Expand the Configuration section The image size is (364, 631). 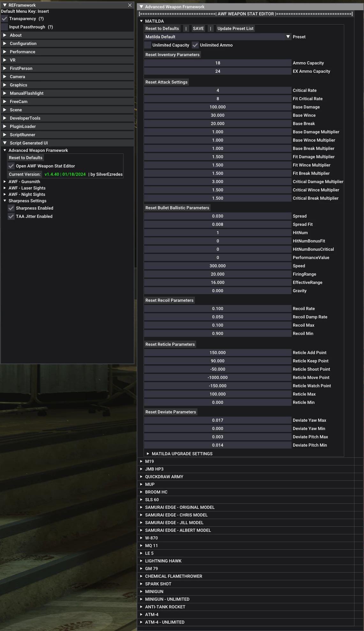(x=67, y=43)
